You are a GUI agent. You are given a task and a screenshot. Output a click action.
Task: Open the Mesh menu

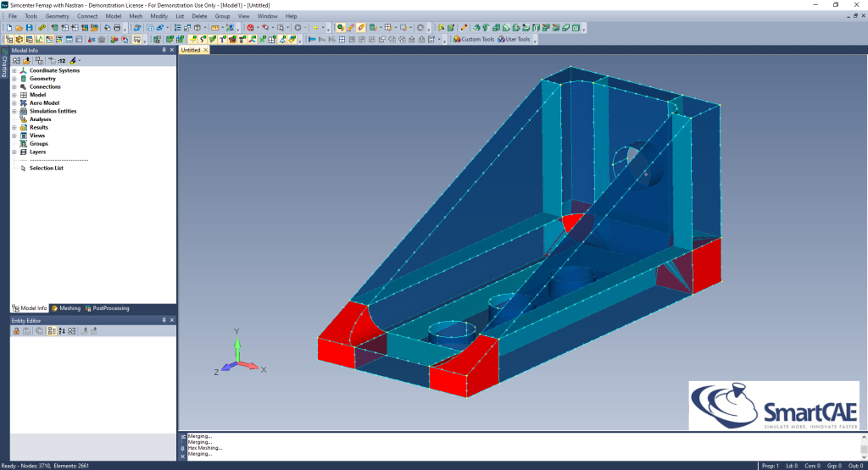(x=136, y=16)
